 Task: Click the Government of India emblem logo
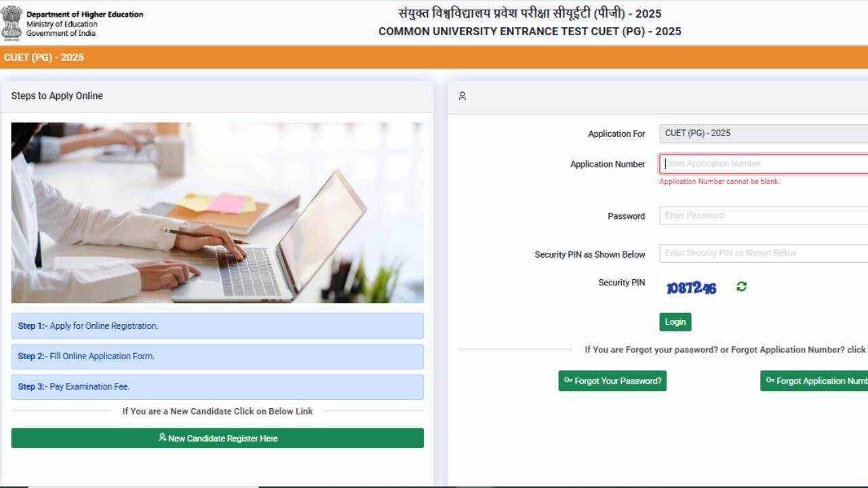(x=12, y=22)
